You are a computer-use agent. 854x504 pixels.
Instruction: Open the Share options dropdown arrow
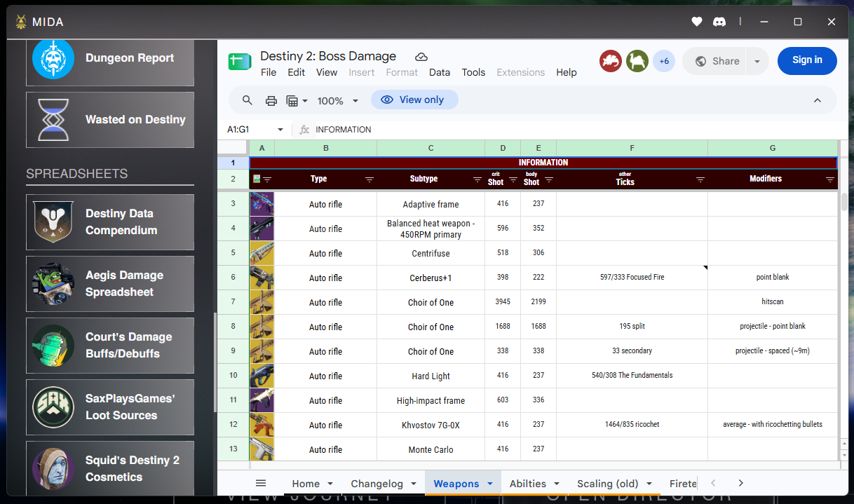click(757, 61)
